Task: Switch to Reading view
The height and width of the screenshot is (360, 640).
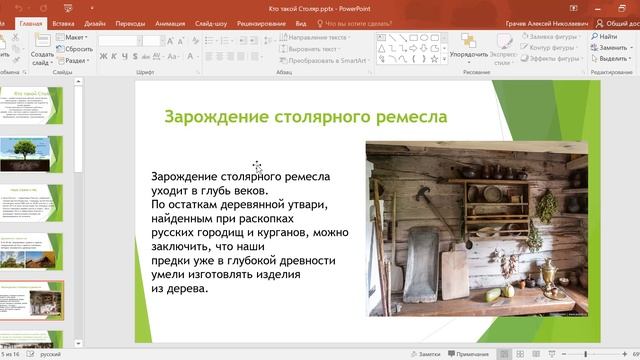Action: 536,354
